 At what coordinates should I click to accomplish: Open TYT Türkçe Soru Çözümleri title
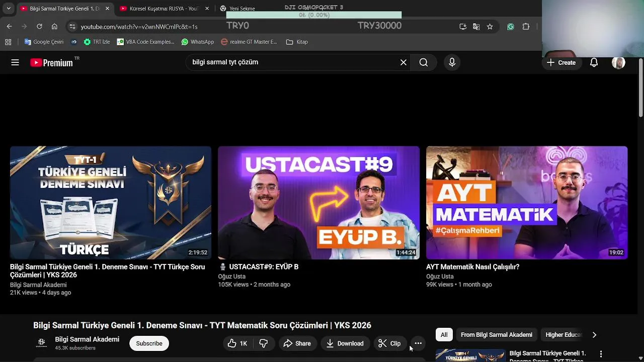107,271
